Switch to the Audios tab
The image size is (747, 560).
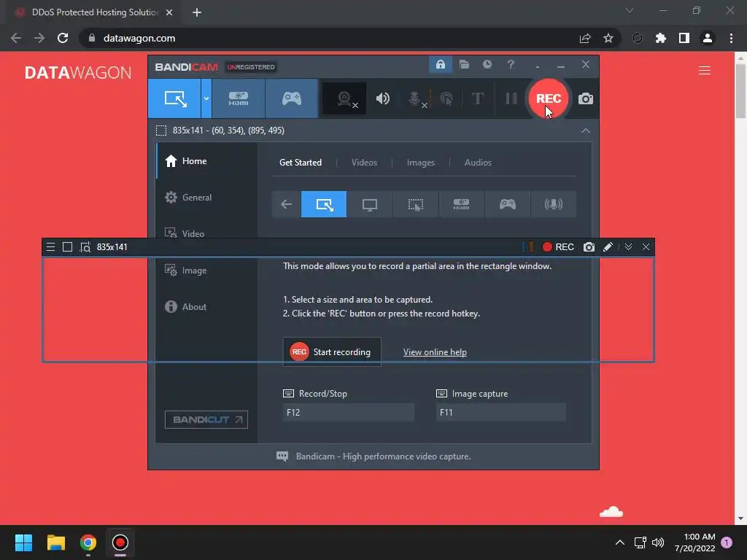coord(478,163)
